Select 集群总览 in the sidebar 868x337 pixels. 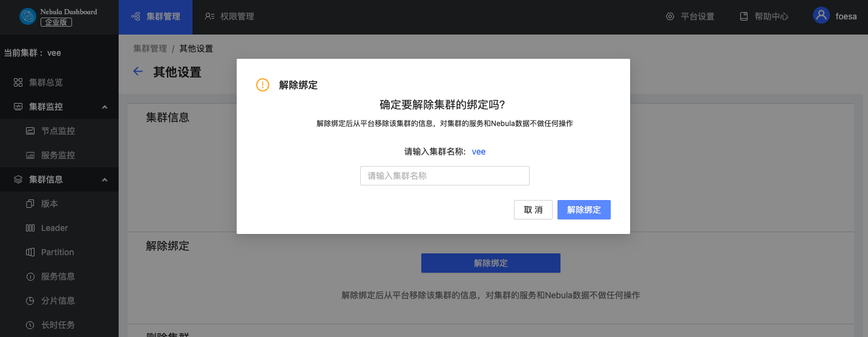[x=59, y=82]
